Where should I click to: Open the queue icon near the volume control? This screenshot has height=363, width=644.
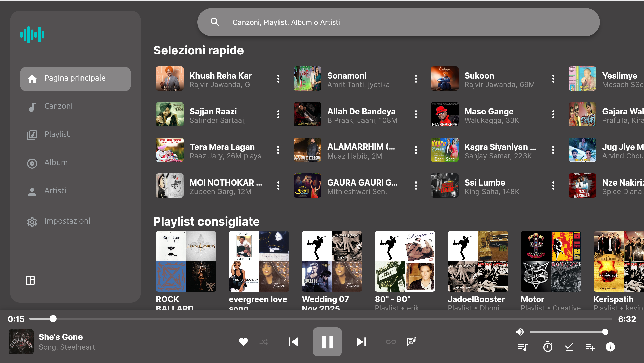(522, 347)
